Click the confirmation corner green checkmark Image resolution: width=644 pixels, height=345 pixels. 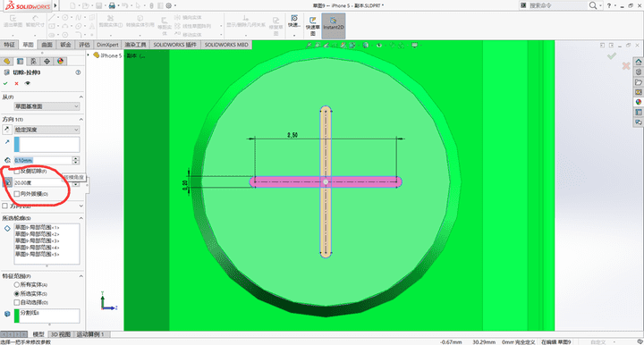pyautogui.click(x=612, y=55)
